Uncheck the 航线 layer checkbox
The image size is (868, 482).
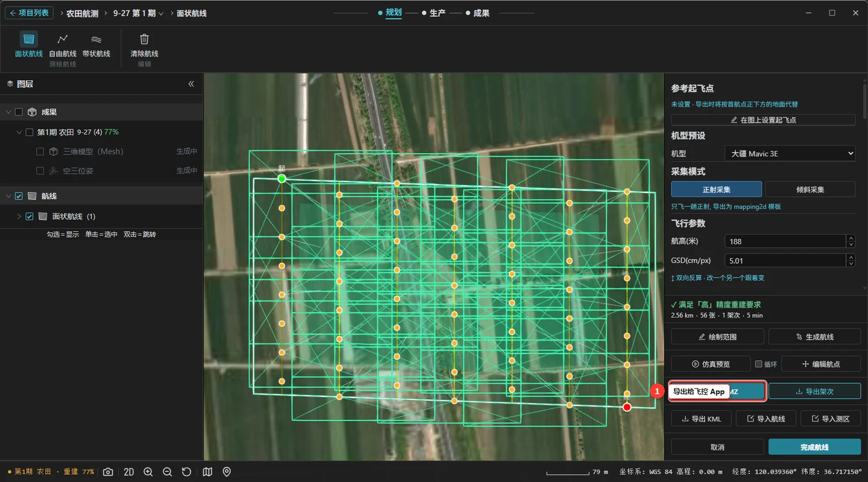pos(19,196)
